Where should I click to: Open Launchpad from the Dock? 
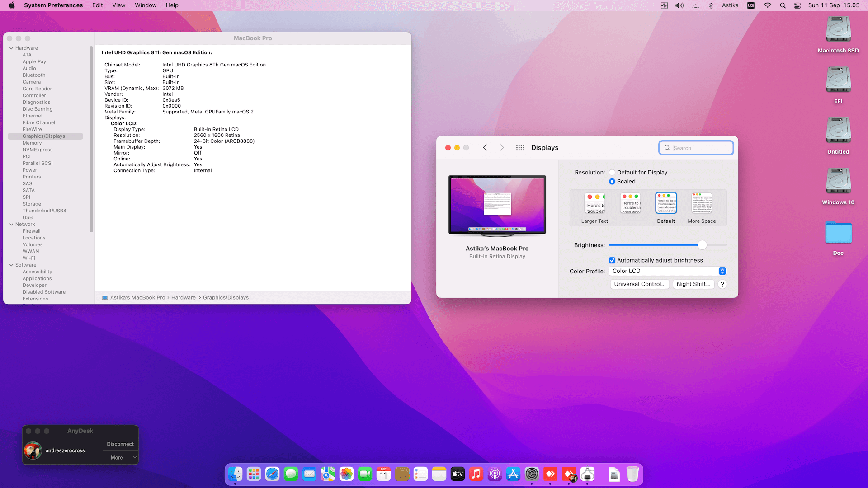(x=254, y=474)
